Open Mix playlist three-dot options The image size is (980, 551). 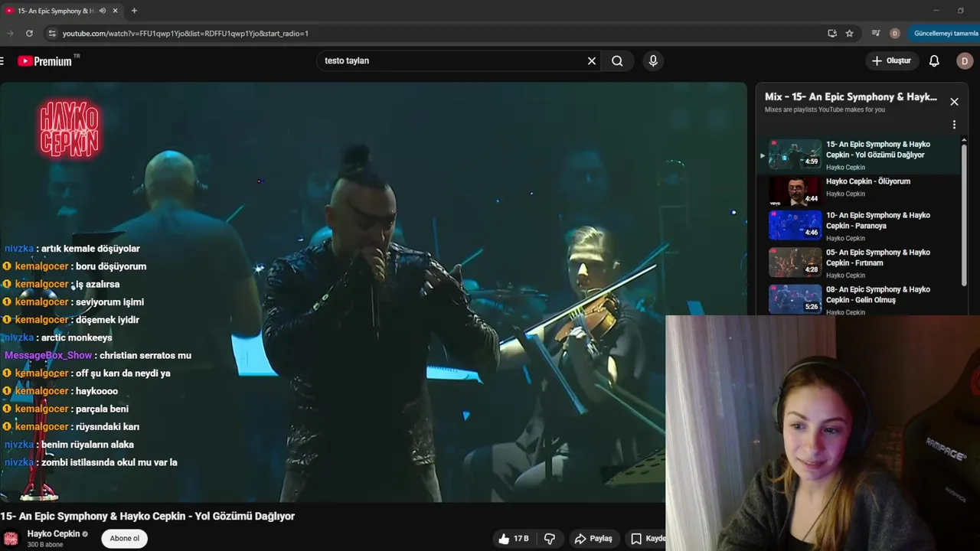point(954,125)
